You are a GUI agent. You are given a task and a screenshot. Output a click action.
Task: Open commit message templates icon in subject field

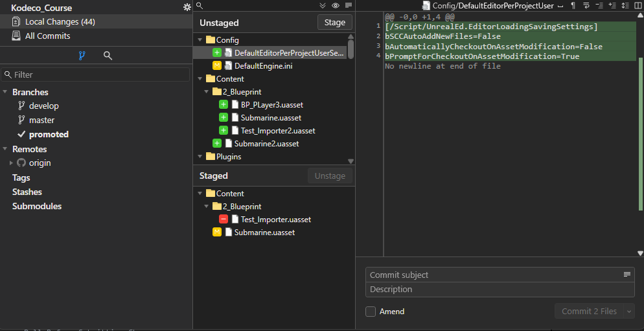tap(627, 275)
